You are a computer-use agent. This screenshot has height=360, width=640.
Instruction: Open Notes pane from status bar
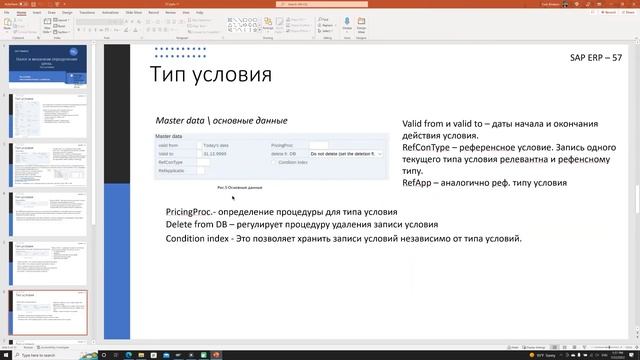click(512, 347)
